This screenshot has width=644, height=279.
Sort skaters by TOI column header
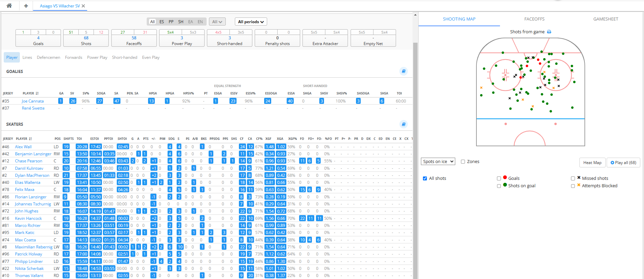point(79,139)
